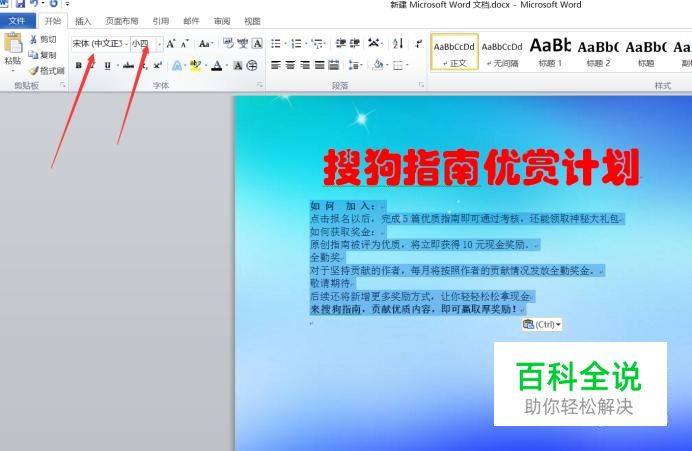The image size is (692, 451).
Task: Grow font size with A-up icon
Action: 171,43
